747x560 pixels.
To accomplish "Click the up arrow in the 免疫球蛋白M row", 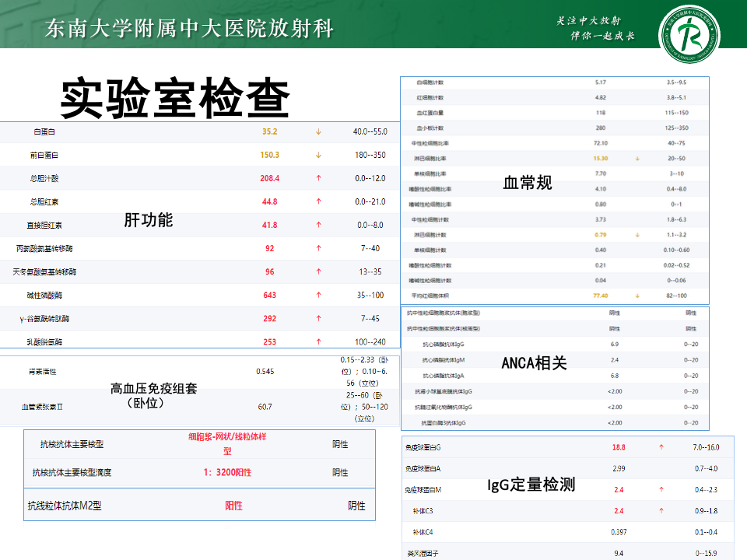I will tap(661, 489).
